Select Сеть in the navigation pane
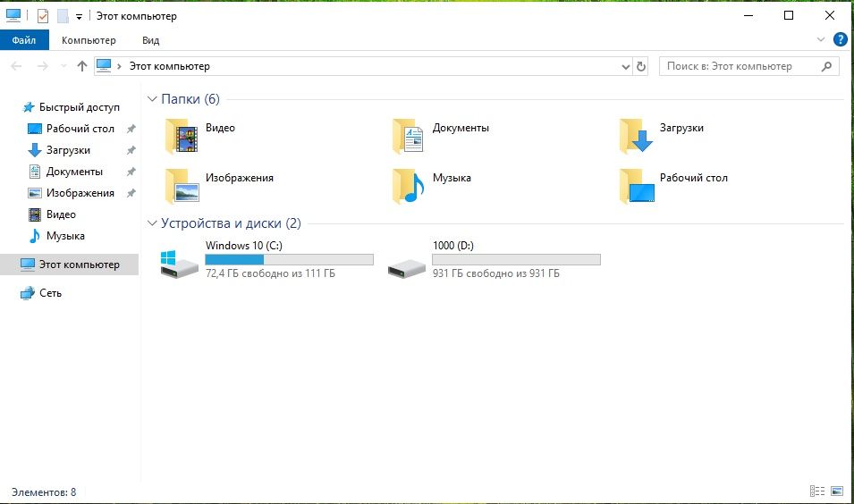The height and width of the screenshot is (504, 854). (41, 293)
